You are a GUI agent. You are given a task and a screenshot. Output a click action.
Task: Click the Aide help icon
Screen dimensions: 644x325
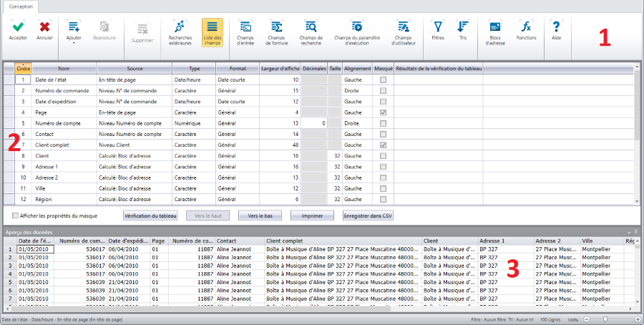(x=556, y=27)
